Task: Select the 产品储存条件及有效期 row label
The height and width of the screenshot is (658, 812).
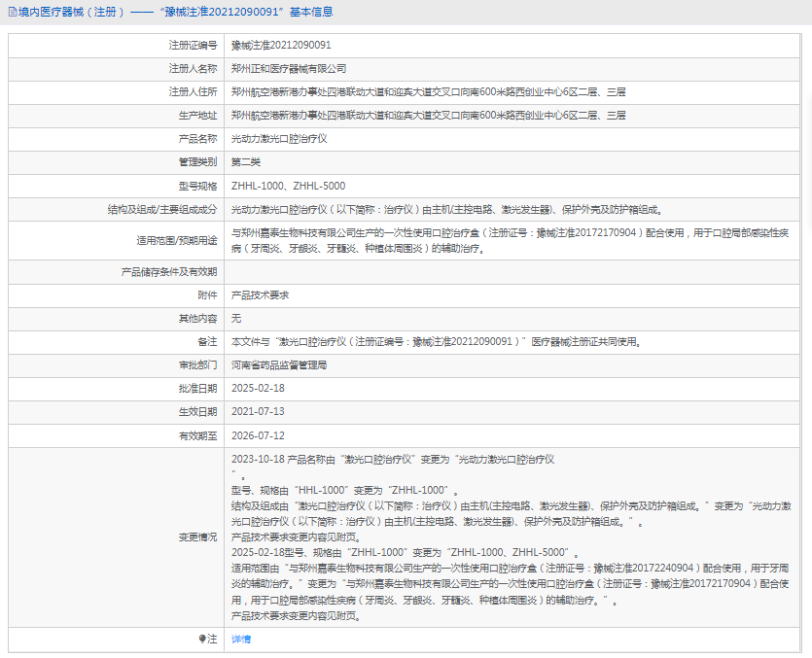Action: [x=169, y=272]
